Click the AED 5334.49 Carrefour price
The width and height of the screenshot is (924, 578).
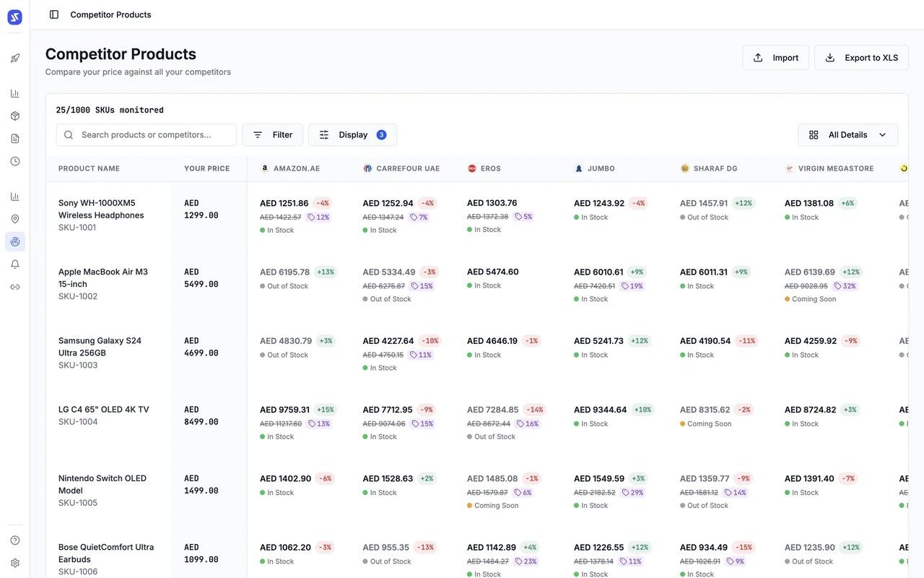tap(389, 272)
